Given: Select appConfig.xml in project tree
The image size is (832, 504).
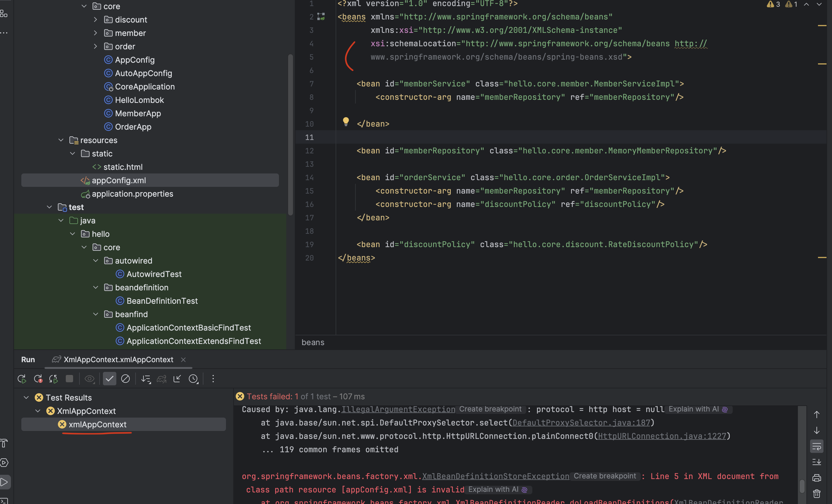Looking at the screenshot, I should (x=150, y=180).
